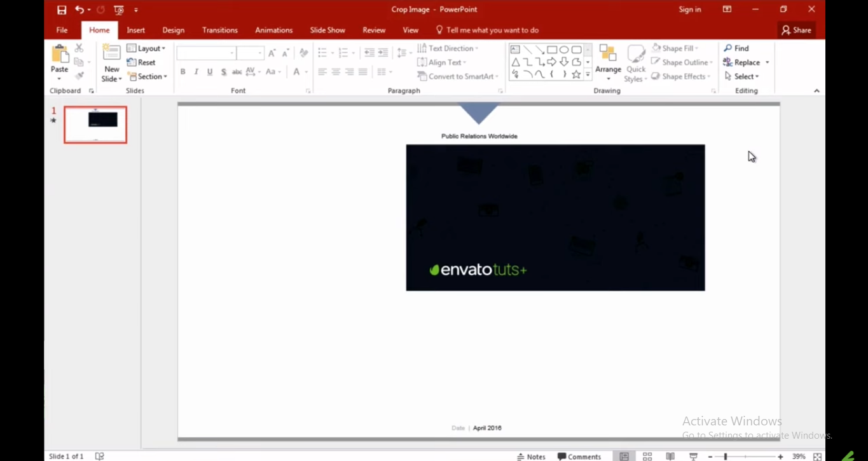This screenshot has width=868, height=461.
Task: Click Normal view icon in status bar
Action: pyautogui.click(x=624, y=456)
